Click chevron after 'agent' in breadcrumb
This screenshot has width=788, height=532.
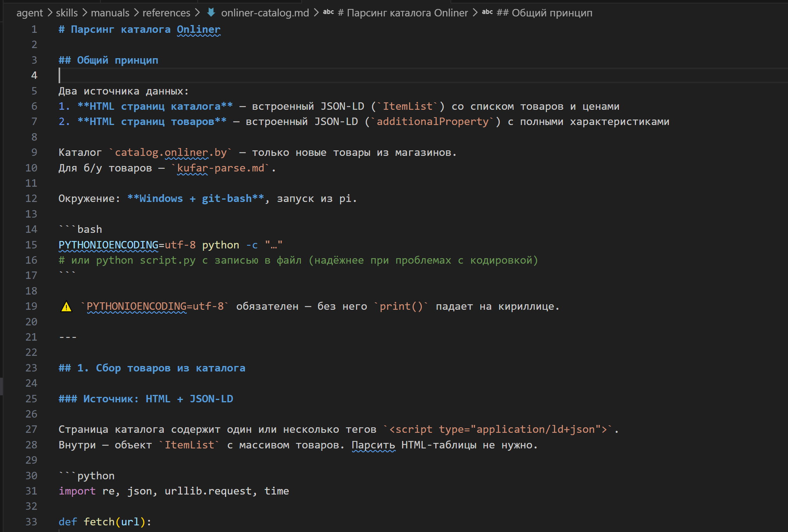point(50,13)
